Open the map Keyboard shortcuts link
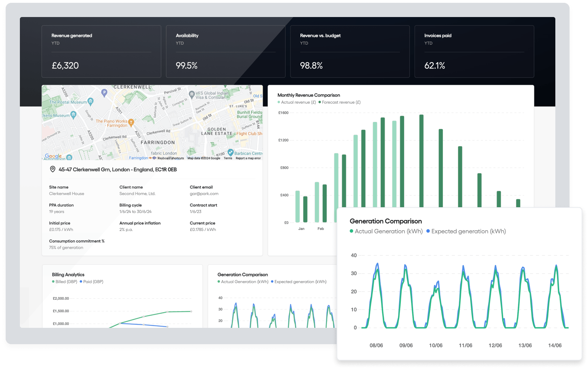The height and width of the screenshot is (369, 588). click(x=171, y=158)
